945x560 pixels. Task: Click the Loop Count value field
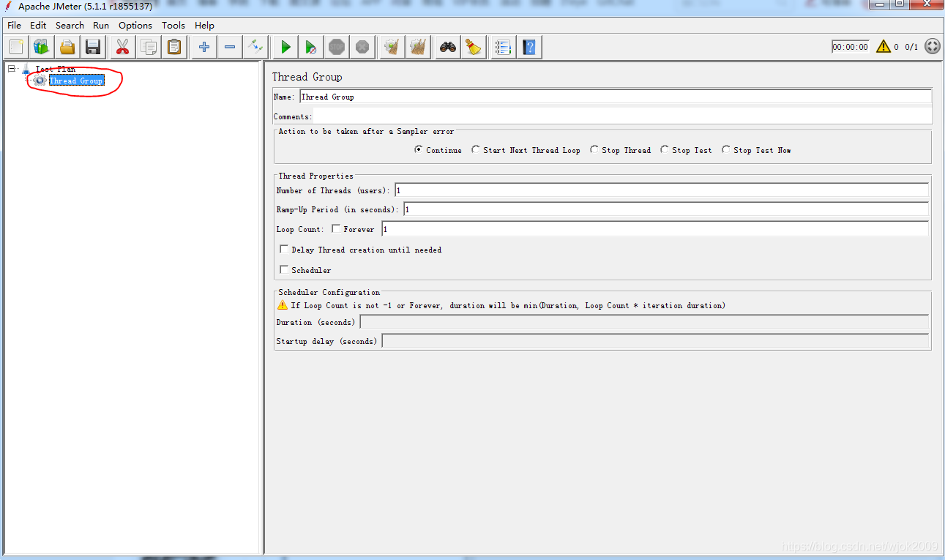click(655, 229)
